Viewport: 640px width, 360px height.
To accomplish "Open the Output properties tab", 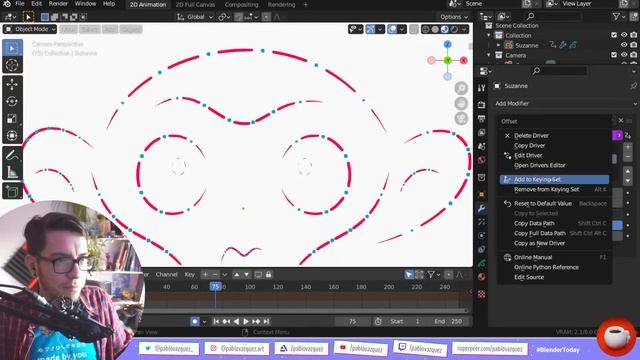I will (482, 119).
